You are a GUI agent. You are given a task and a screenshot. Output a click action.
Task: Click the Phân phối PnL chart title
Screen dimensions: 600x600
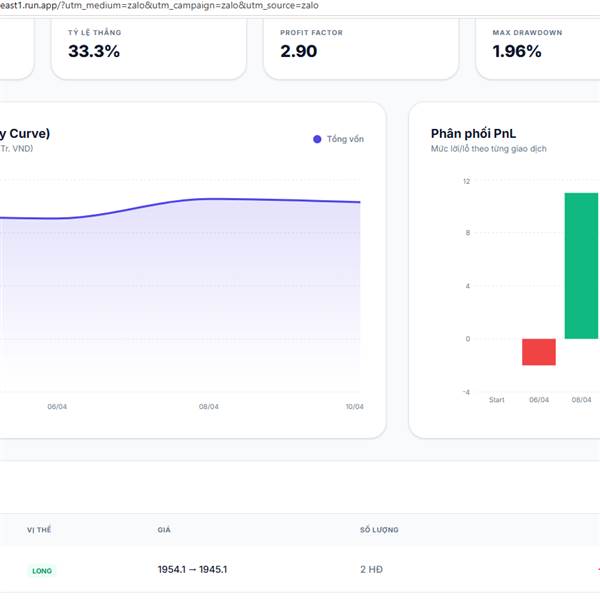click(473, 133)
